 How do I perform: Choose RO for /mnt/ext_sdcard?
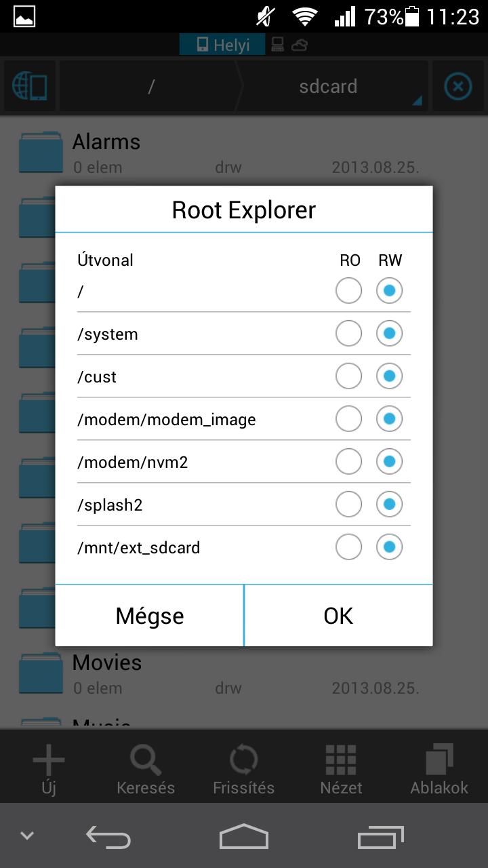(348, 547)
